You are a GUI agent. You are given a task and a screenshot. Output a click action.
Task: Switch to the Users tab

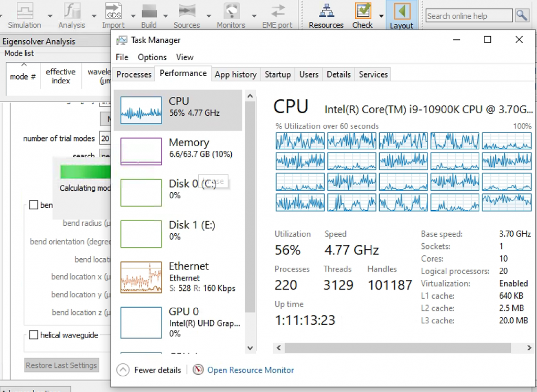[x=309, y=74]
